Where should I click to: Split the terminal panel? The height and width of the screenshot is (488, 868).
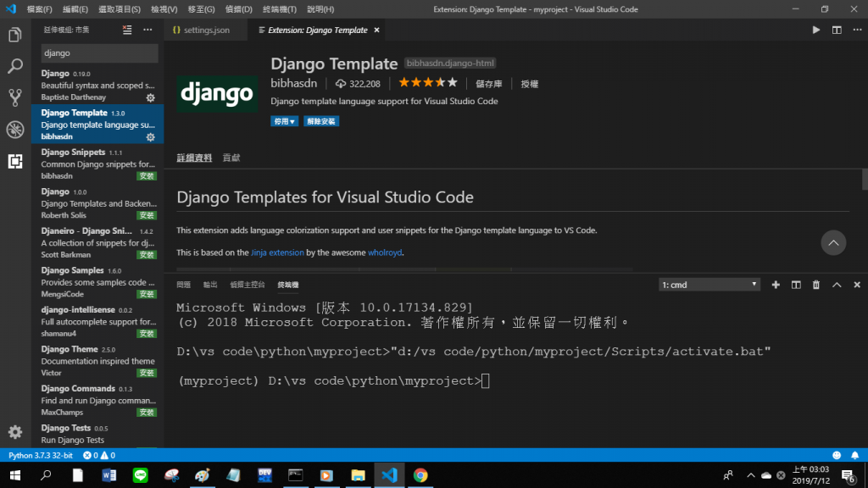[x=796, y=285]
